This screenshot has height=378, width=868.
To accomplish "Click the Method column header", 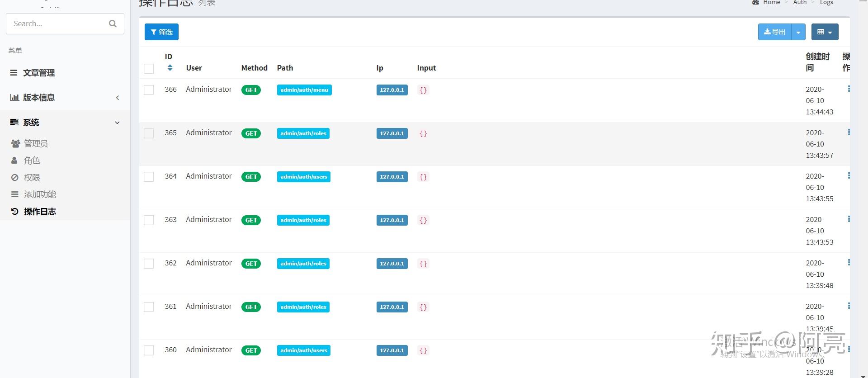I will (254, 68).
